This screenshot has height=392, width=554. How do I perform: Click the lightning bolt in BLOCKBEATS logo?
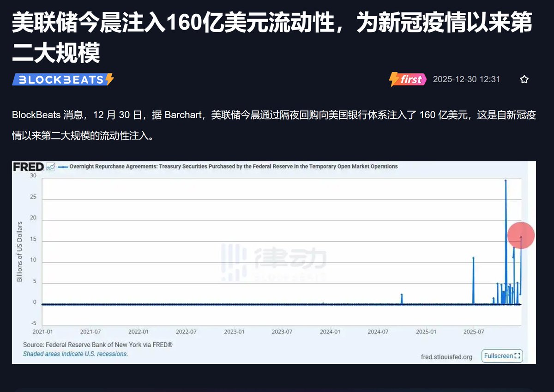tap(110, 79)
